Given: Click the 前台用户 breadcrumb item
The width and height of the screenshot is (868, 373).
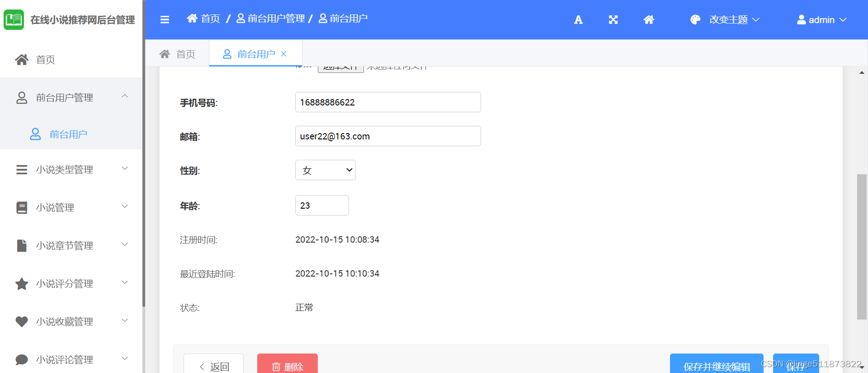Looking at the screenshot, I should pyautogui.click(x=343, y=18).
